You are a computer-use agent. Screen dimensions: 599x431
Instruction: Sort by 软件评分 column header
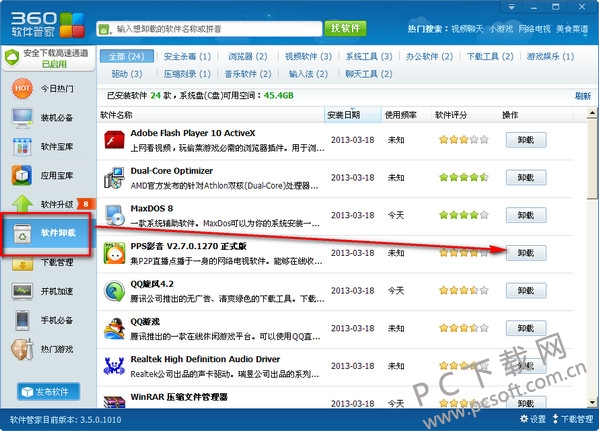click(x=465, y=115)
